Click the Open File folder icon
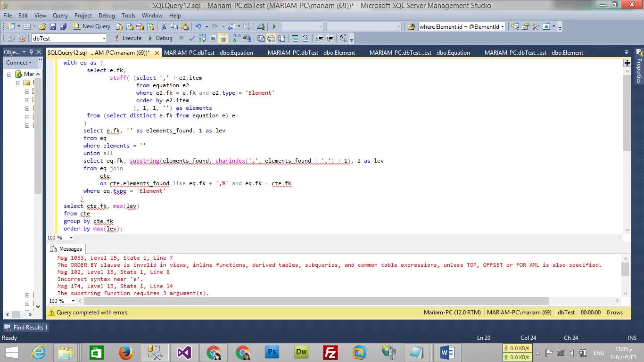The height and width of the screenshot is (362, 644). coord(42,26)
